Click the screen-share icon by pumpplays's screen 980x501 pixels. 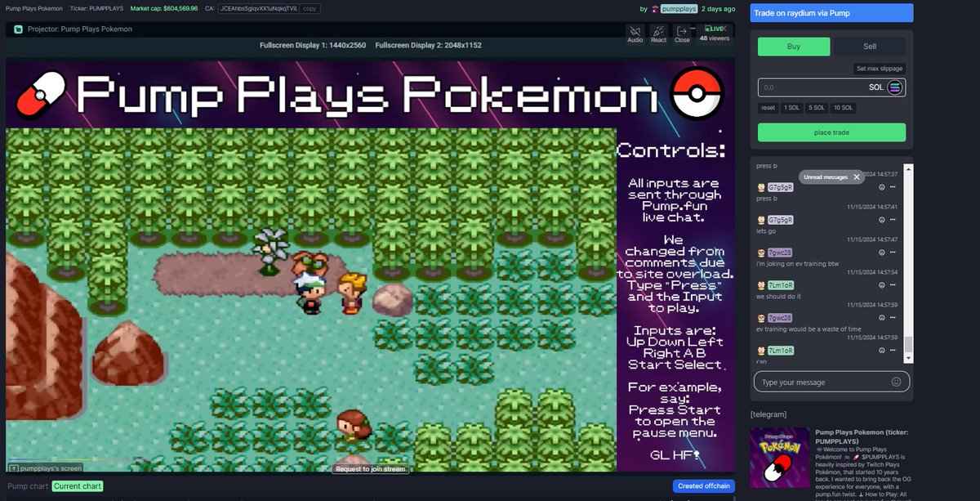(14, 468)
